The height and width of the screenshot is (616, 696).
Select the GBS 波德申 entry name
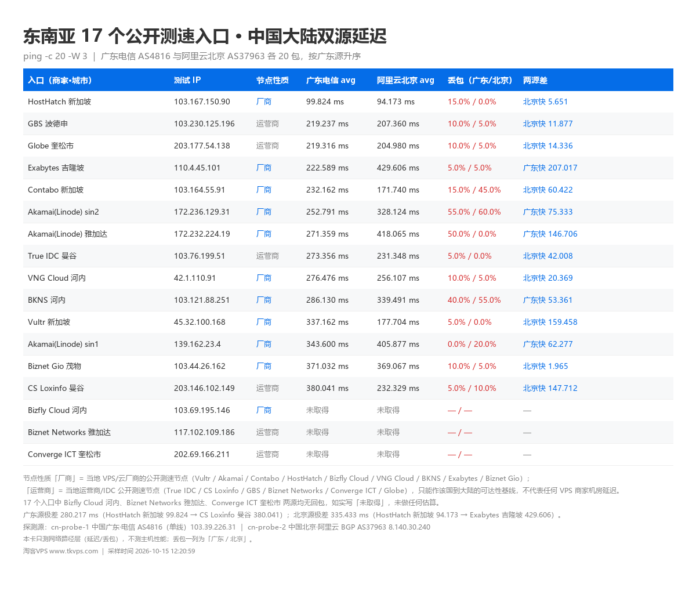[x=48, y=124]
